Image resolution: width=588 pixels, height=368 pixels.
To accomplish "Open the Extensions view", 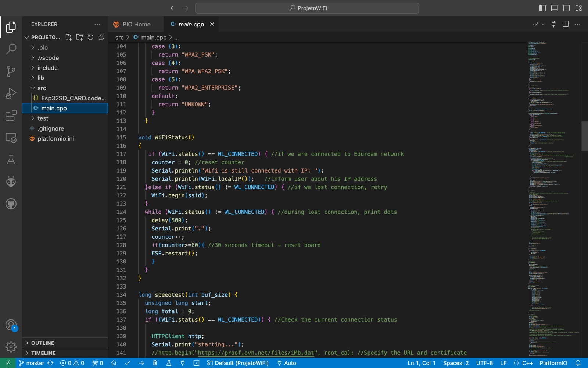I will click(11, 116).
